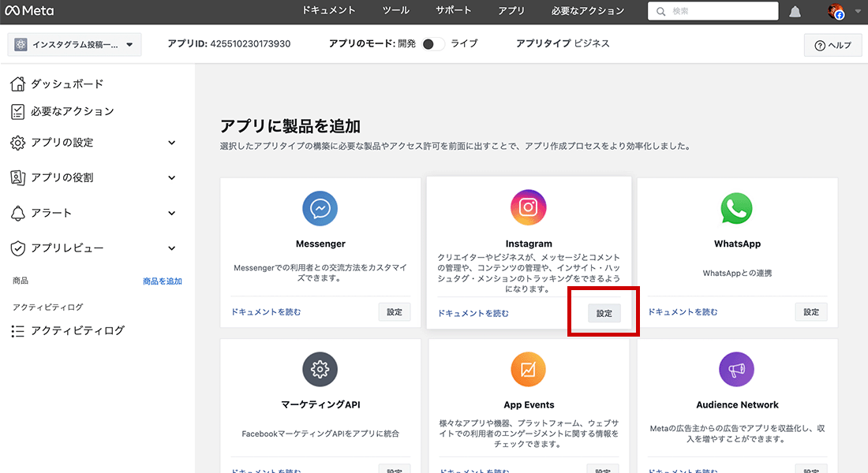Select ダッシュボード in sidebar

[67, 84]
